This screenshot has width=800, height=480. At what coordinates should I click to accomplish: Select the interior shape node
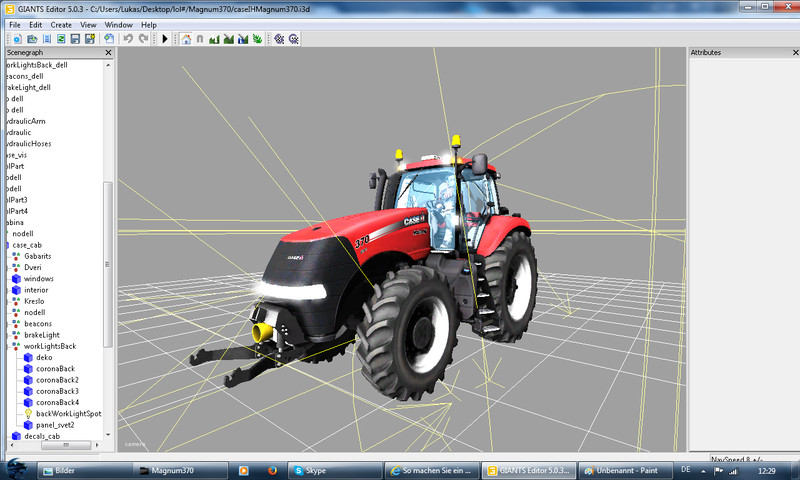pos(36,290)
